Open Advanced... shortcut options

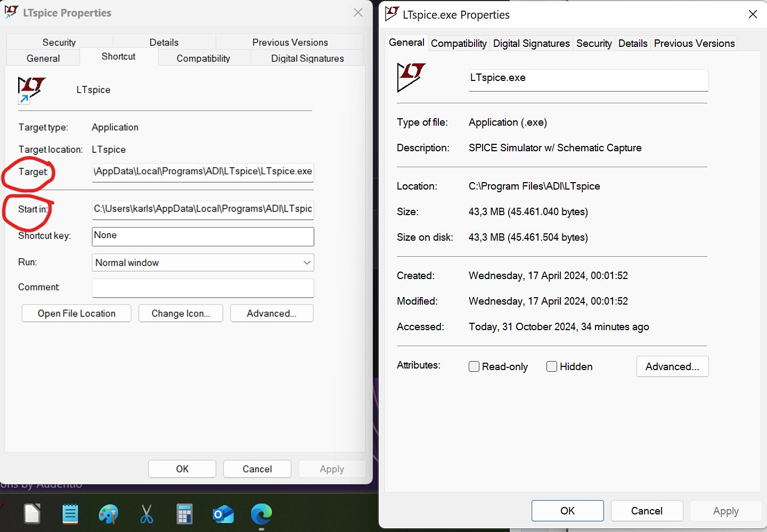point(272,314)
